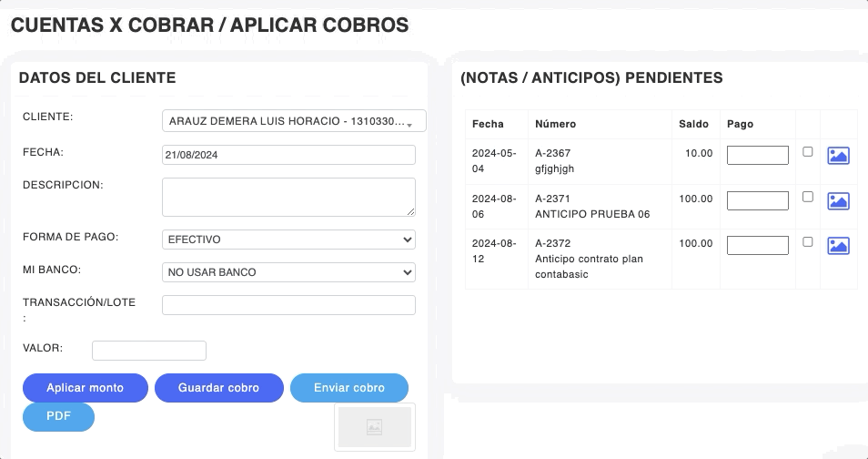Open the CLIENTE dropdown
The height and width of the screenshot is (459, 868).
pos(293,121)
